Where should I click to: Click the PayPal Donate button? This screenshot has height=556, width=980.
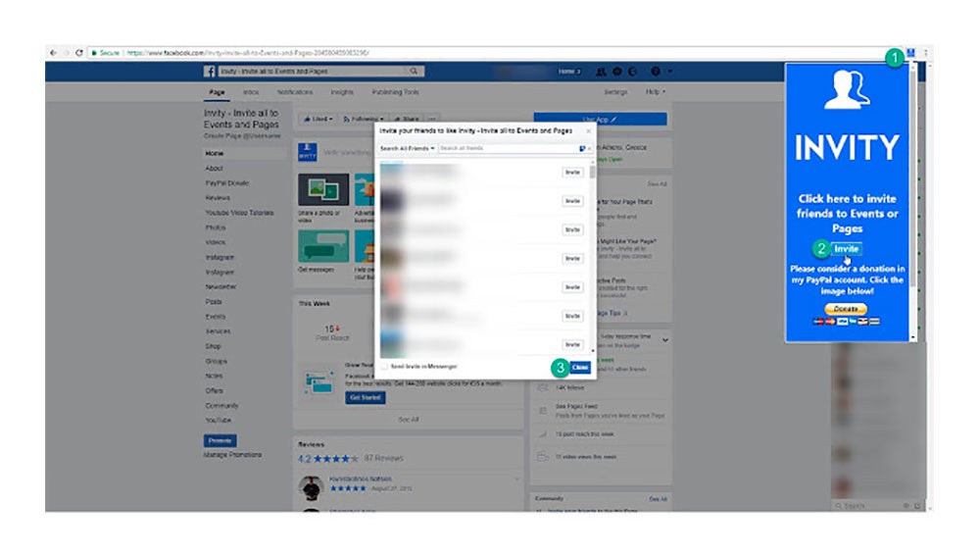coord(846,309)
